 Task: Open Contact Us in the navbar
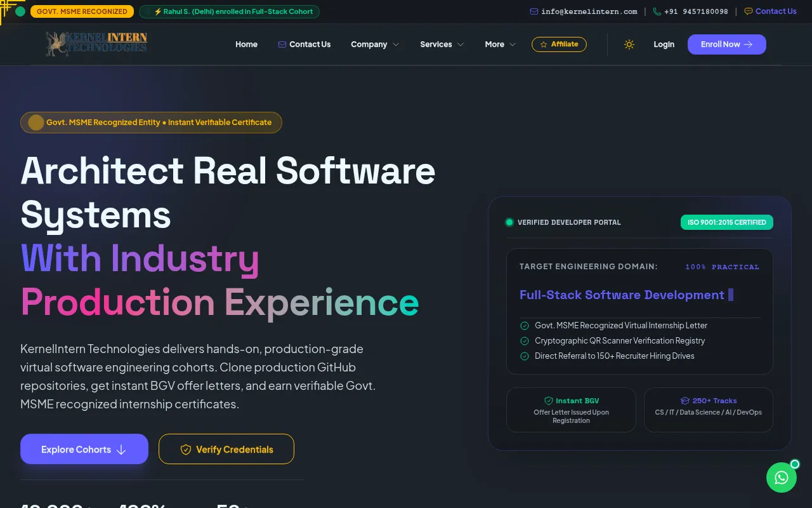(x=304, y=44)
